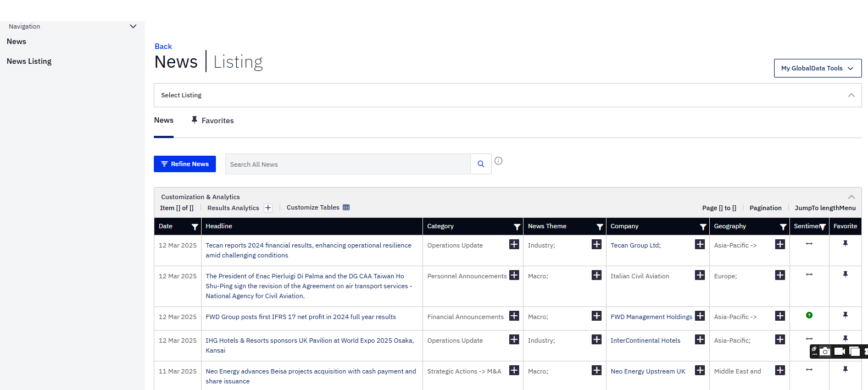This screenshot has width=868, height=390.
Task: Open the Category column filter icon
Action: tap(516, 227)
